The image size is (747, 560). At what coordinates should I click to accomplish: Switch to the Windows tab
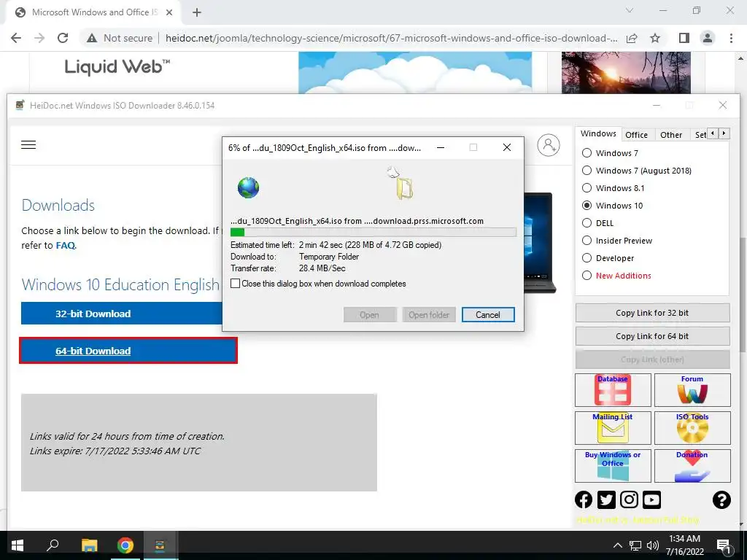point(598,134)
